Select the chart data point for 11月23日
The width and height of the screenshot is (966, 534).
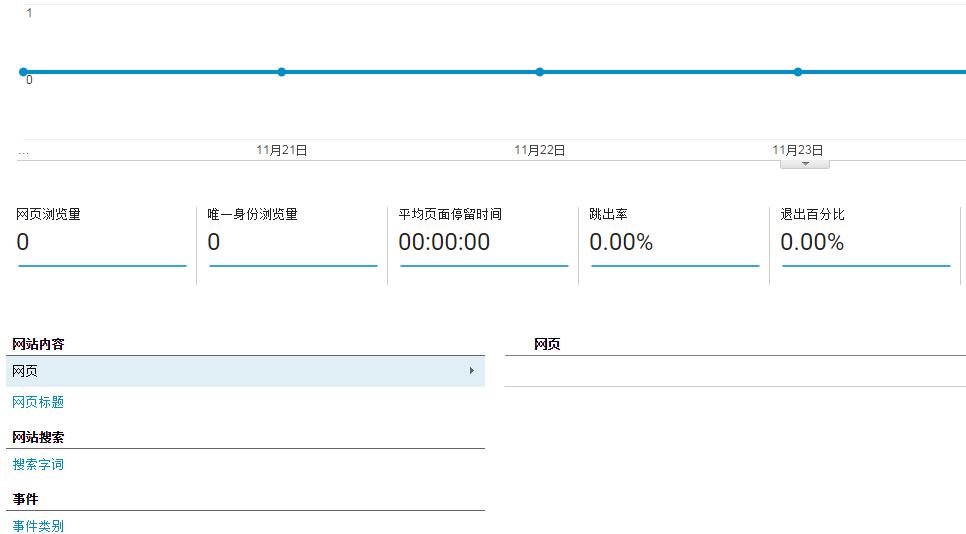click(x=798, y=72)
